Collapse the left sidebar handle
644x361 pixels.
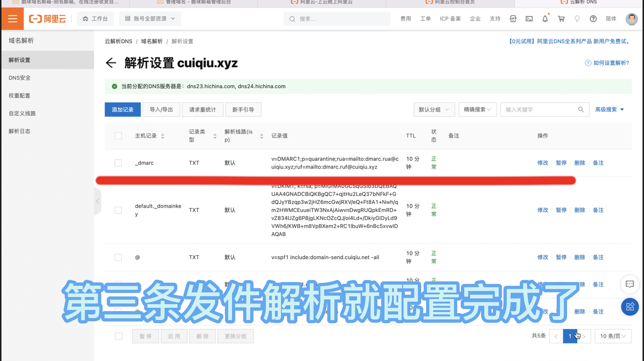[x=98, y=201]
